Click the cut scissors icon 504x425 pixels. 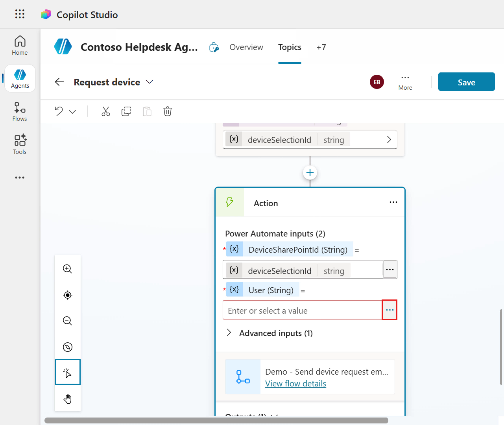[106, 111]
